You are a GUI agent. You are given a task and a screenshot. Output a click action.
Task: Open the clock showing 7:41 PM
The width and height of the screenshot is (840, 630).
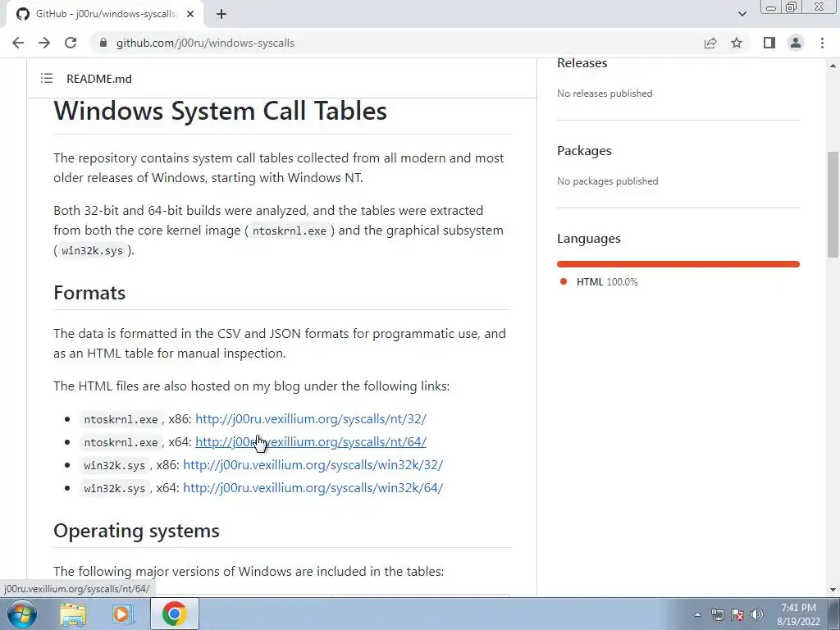tap(799, 614)
